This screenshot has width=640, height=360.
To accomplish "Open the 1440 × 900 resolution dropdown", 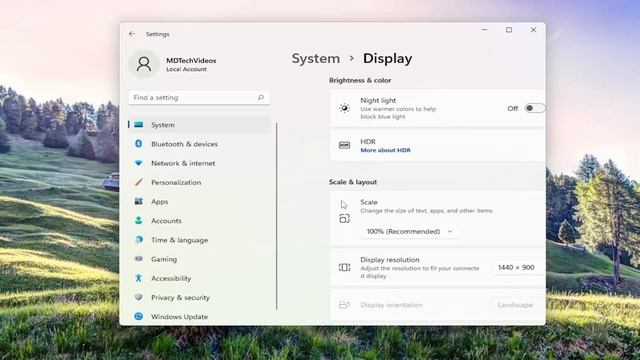I will pyautogui.click(x=518, y=267).
